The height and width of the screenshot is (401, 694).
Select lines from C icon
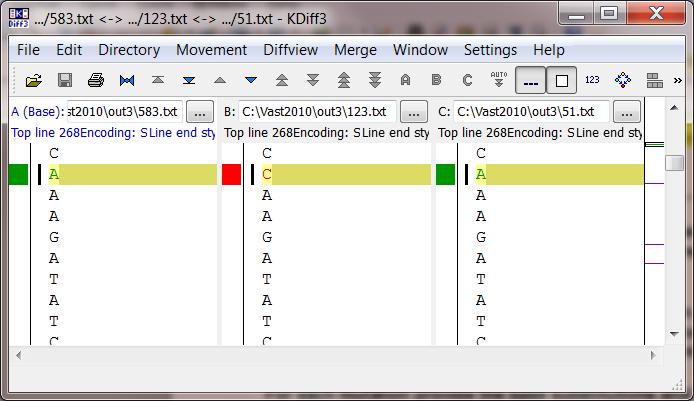[467, 80]
